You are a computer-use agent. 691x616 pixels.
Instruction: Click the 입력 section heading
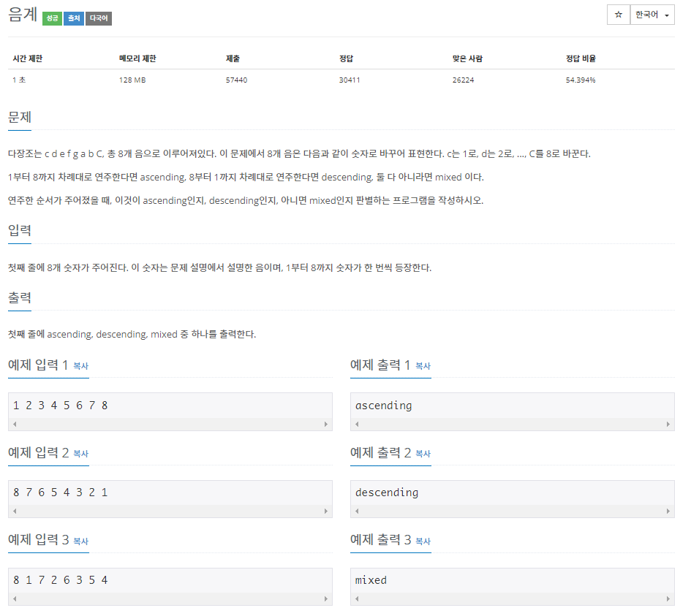20,230
